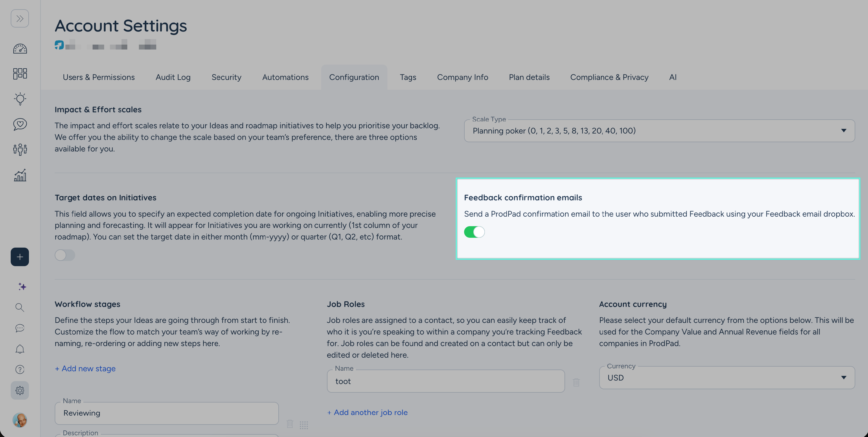Open the roadmap grid icon in sidebar

(x=20, y=74)
